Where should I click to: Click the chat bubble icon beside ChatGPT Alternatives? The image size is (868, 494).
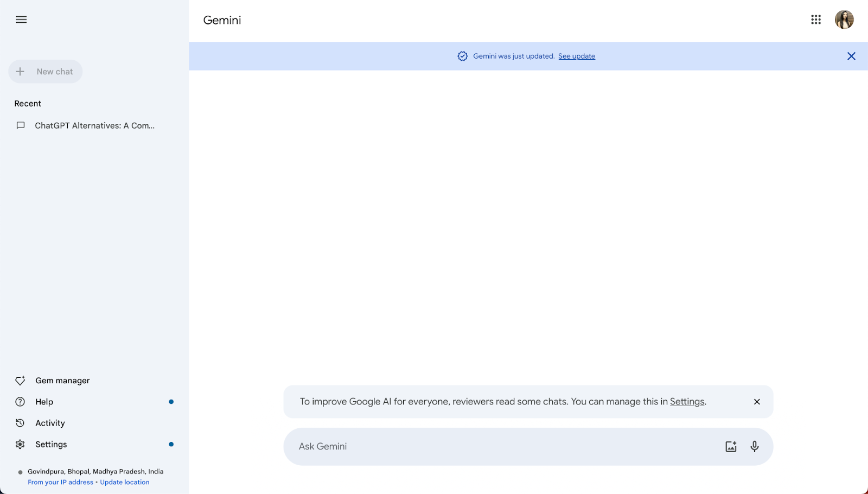tap(21, 125)
